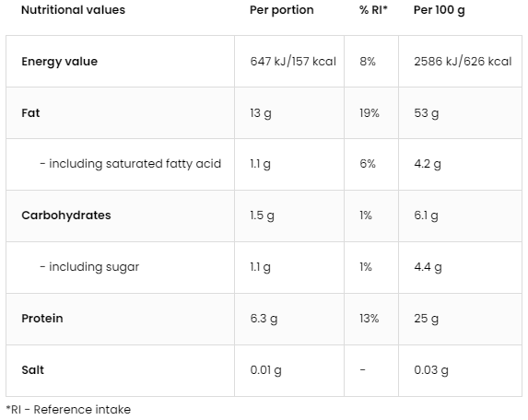
Task: Click the % RI* column header
Action: coord(373,10)
